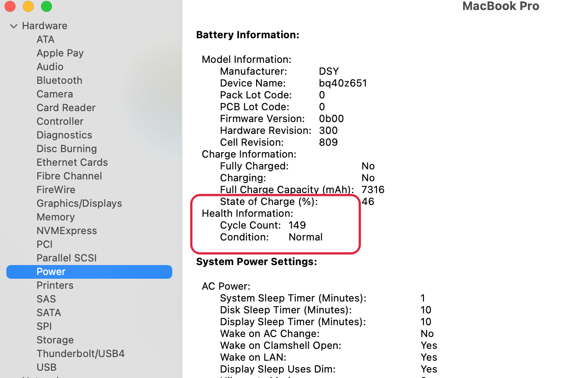588x378 pixels.
Task: Click the Wake on AC Change value No
Action: click(427, 334)
